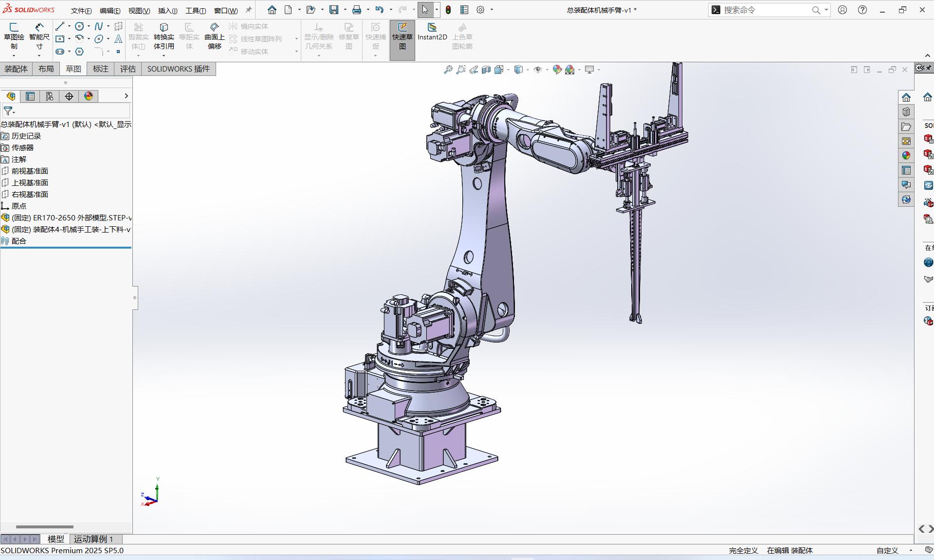Toggle the 快速草图 (Rapid Sketch) button
934x560 pixels.
[403, 40]
